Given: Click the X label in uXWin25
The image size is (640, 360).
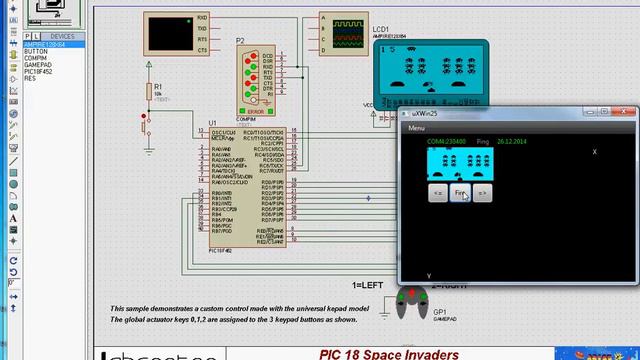Looking at the screenshot, I should coord(595,152).
